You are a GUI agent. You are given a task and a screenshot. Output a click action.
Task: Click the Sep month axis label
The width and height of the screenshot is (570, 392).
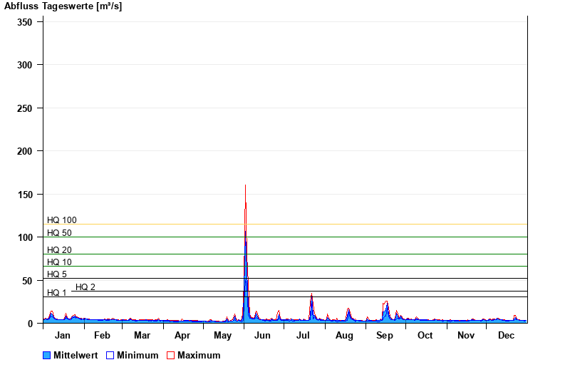[x=385, y=336]
